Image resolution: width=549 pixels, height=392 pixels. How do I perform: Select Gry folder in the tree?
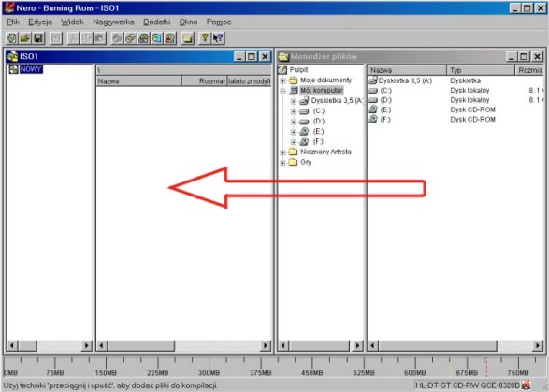(306, 162)
